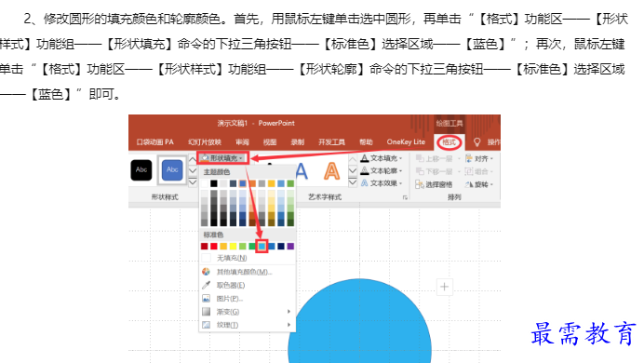Open the OneKey Lite tab

point(406,142)
